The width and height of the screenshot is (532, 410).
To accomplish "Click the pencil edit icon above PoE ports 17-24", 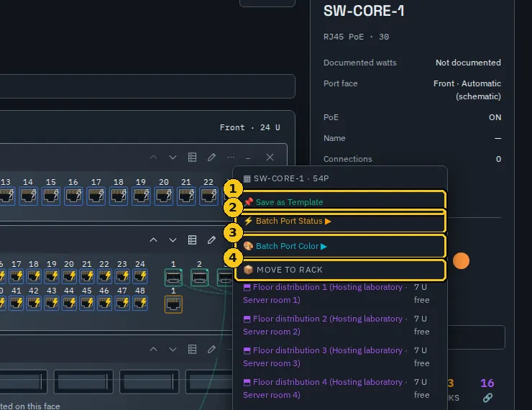I will click(x=211, y=240).
